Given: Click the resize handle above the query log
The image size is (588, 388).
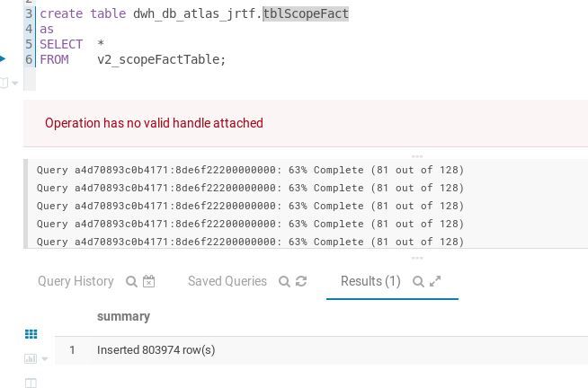Looking at the screenshot, I should [x=416, y=156].
